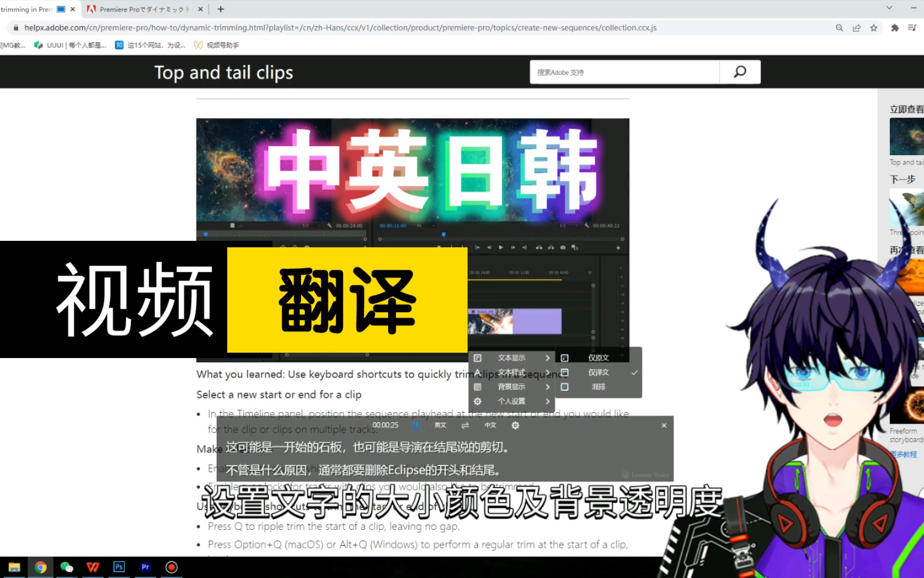This screenshot has width=924, height=578.
Task: Open Chrome from the taskbar
Action: tap(40, 567)
